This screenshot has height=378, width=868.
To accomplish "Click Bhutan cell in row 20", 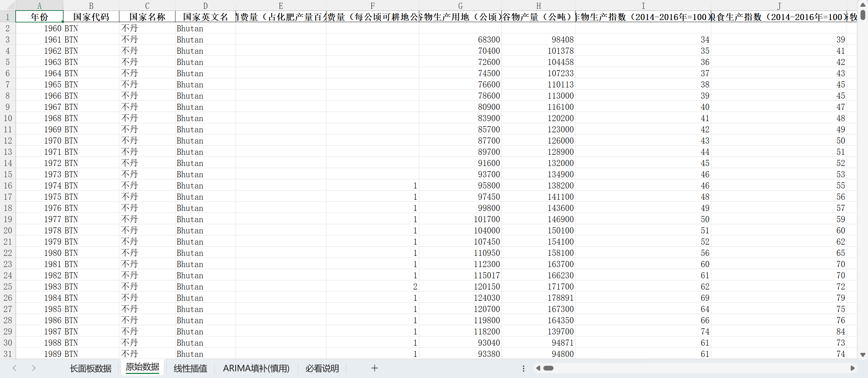I will pyautogui.click(x=205, y=230).
